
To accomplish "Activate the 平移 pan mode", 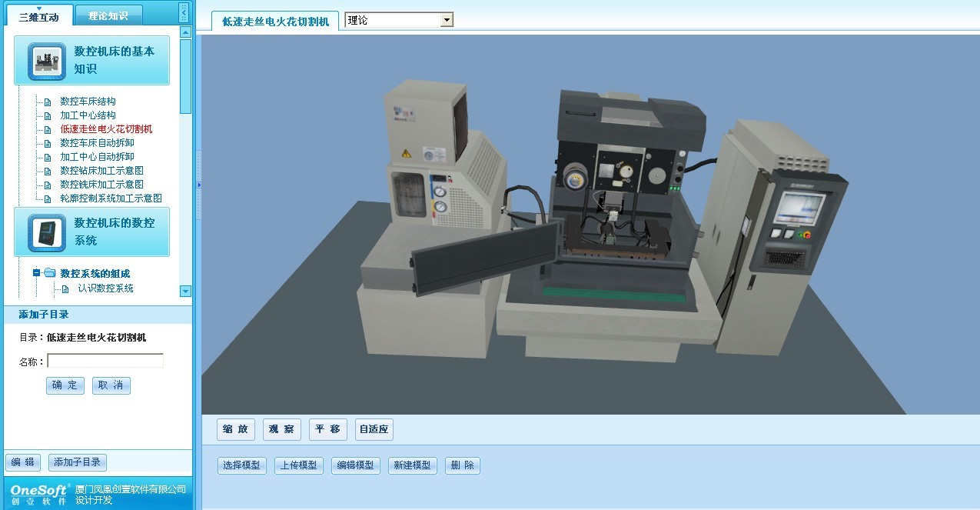I will [x=327, y=429].
